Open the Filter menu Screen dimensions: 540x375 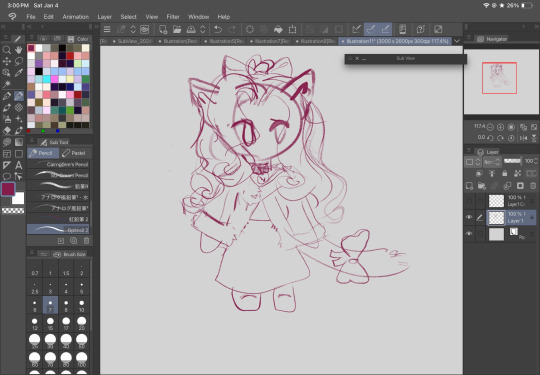coord(173,17)
